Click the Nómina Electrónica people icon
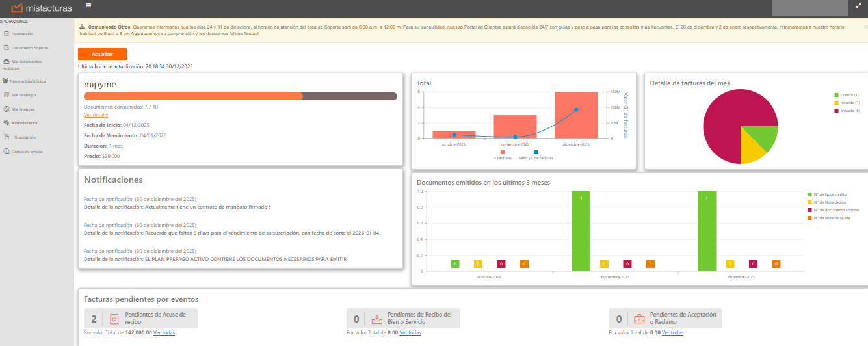Viewport: 868px width, 346px height. pos(5,81)
